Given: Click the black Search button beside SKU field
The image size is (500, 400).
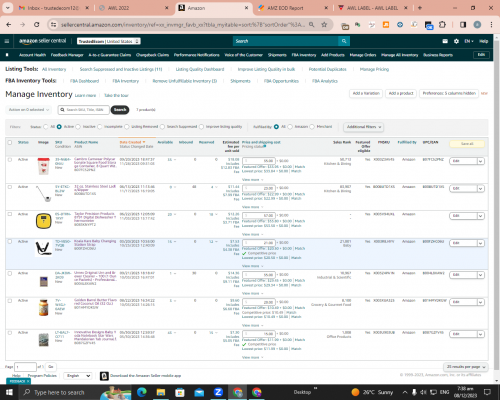Looking at the screenshot, I should (120, 110).
